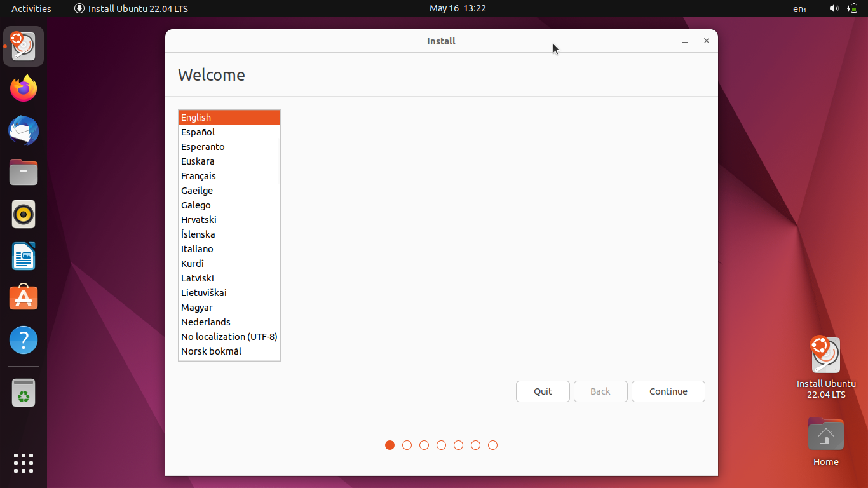Image resolution: width=868 pixels, height=488 pixels.
Task: Minimize the Install window
Action: point(685,41)
